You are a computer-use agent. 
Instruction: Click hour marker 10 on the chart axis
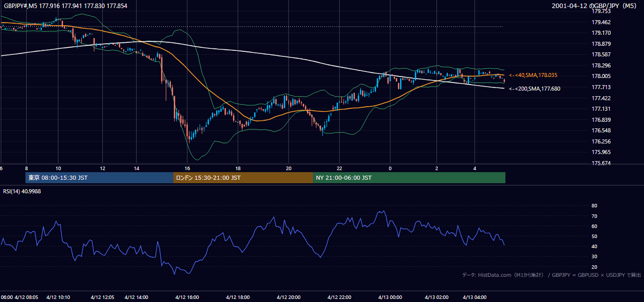tap(58, 168)
